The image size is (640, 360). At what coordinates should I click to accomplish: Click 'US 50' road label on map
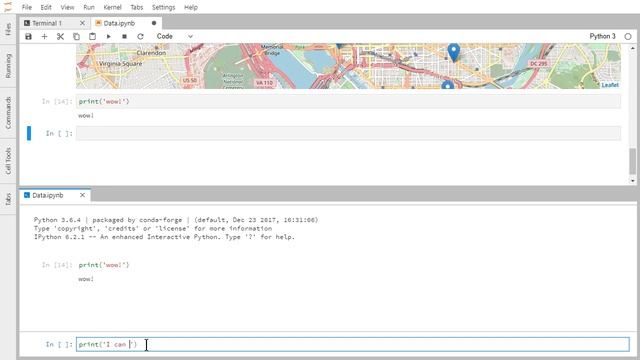coord(189,80)
